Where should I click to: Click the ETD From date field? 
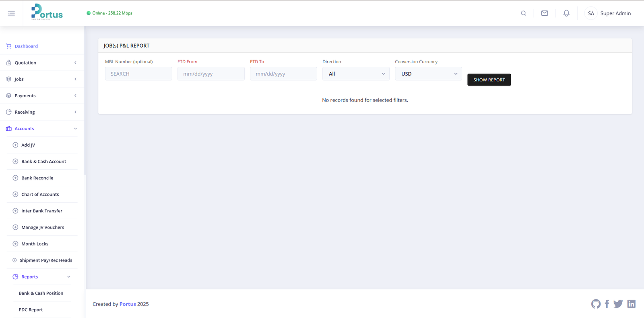pyautogui.click(x=211, y=74)
